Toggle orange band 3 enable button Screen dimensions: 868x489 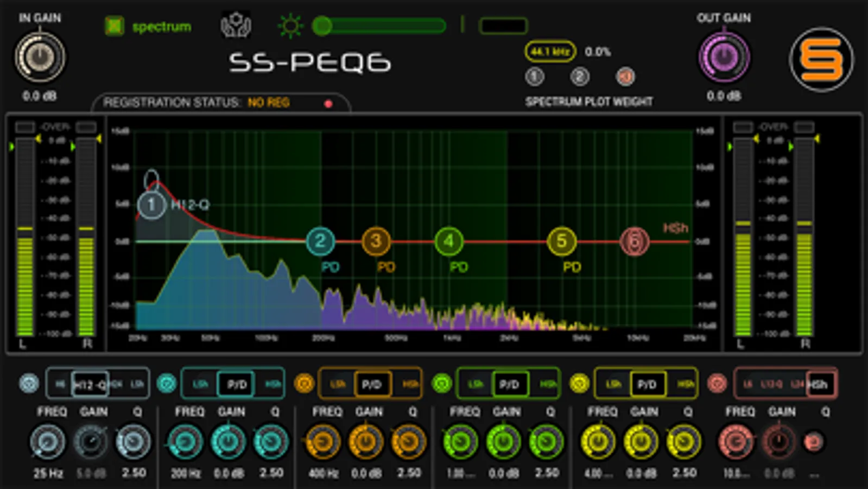(x=304, y=384)
